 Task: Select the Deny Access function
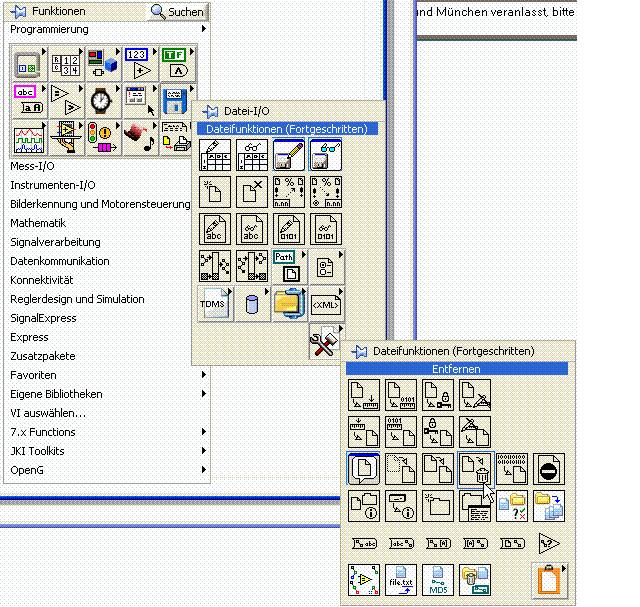click(549, 469)
